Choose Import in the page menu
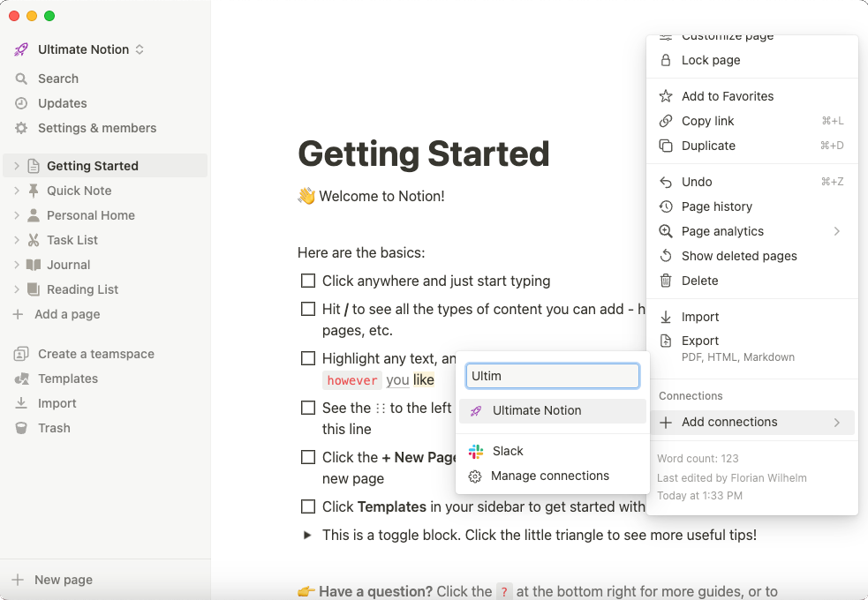868x600 pixels. pos(751,317)
